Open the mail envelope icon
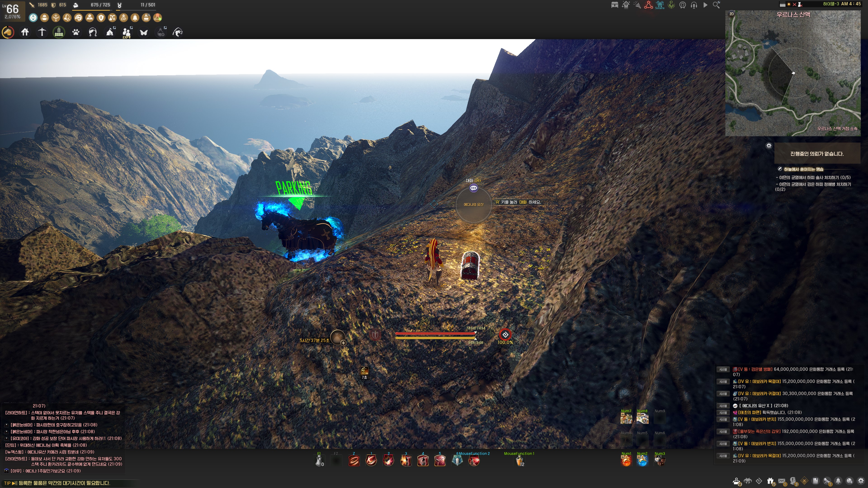 [782, 481]
